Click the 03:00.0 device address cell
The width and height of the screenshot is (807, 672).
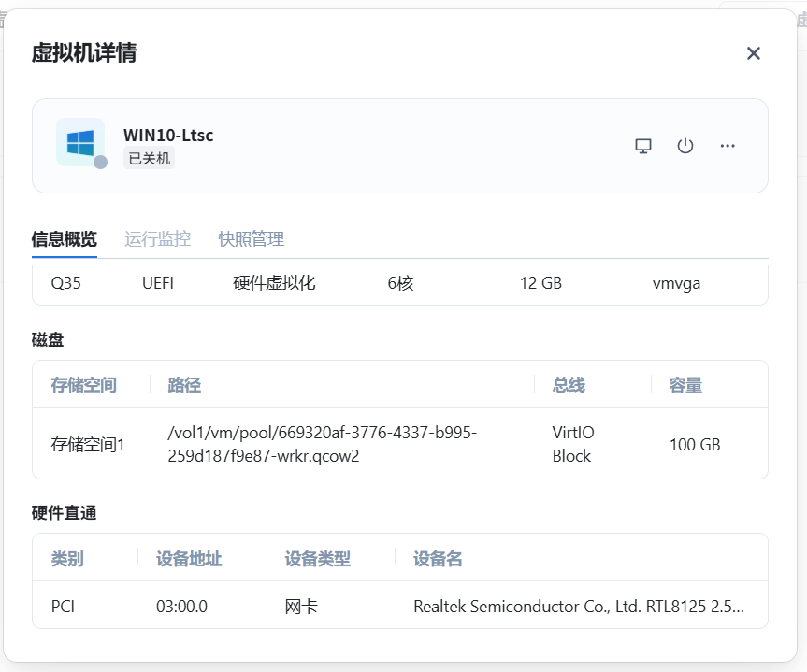tap(181, 607)
